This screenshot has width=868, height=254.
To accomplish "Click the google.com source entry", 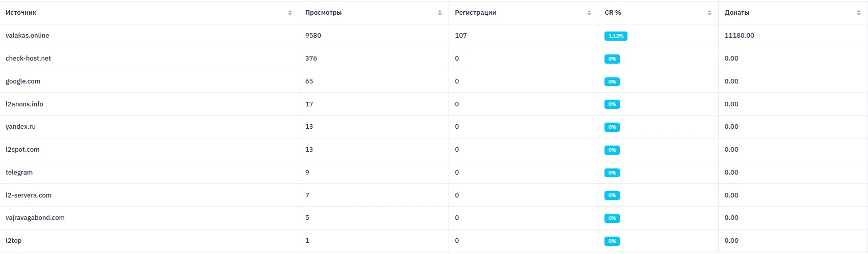I will (23, 81).
